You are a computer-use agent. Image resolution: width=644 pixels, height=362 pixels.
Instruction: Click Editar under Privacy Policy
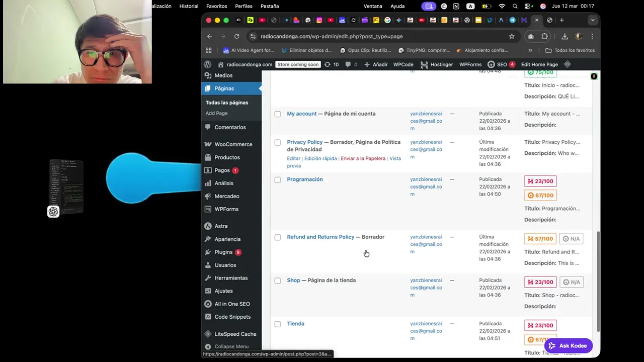pyautogui.click(x=293, y=158)
